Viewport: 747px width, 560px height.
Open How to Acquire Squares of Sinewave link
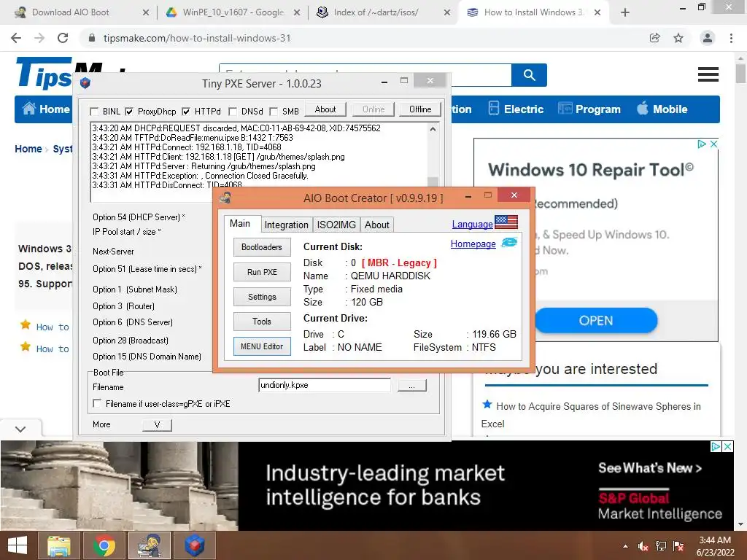pyautogui.click(x=591, y=415)
